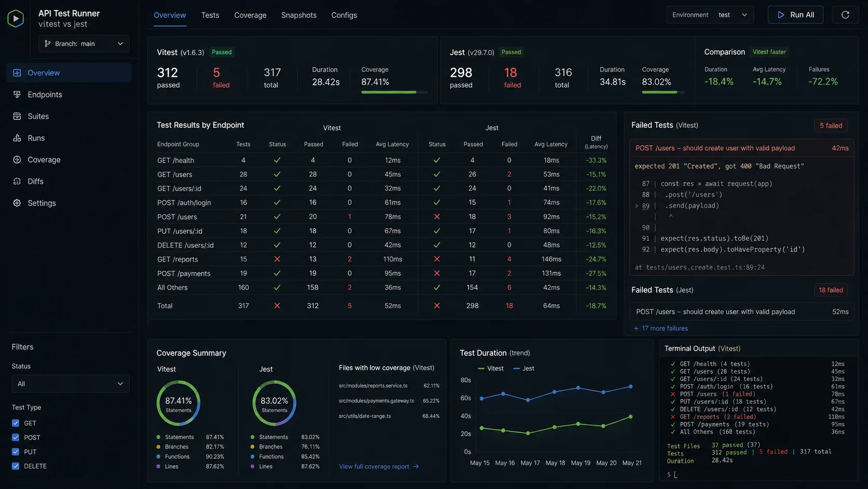Click the Jest legend swatch in Test Duration
The height and width of the screenshot is (489, 868).
[x=517, y=368]
